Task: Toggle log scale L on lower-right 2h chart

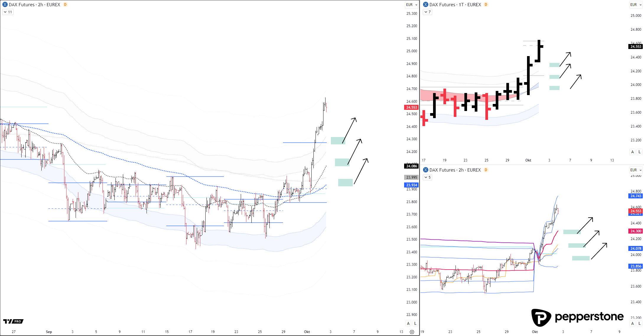Action: 640,323
